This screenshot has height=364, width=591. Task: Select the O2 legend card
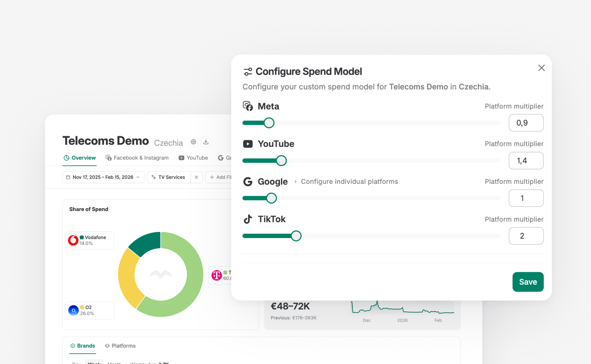point(90,310)
